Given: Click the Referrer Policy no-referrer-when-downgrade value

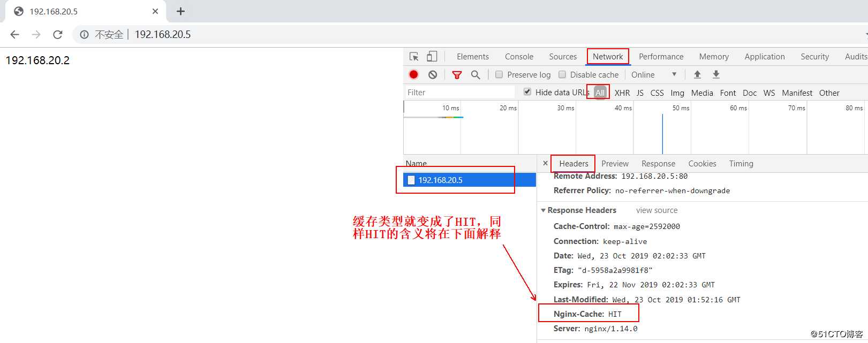Looking at the screenshot, I should point(672,190).
